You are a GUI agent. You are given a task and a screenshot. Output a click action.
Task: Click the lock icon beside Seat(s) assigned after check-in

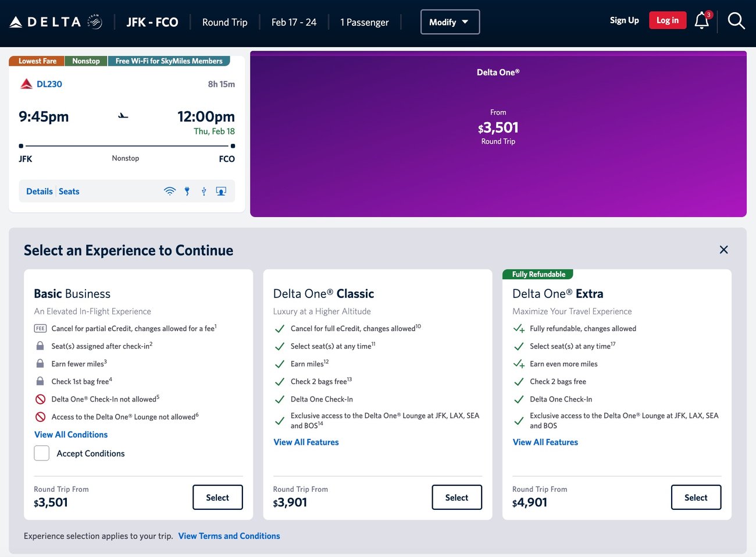40,346
